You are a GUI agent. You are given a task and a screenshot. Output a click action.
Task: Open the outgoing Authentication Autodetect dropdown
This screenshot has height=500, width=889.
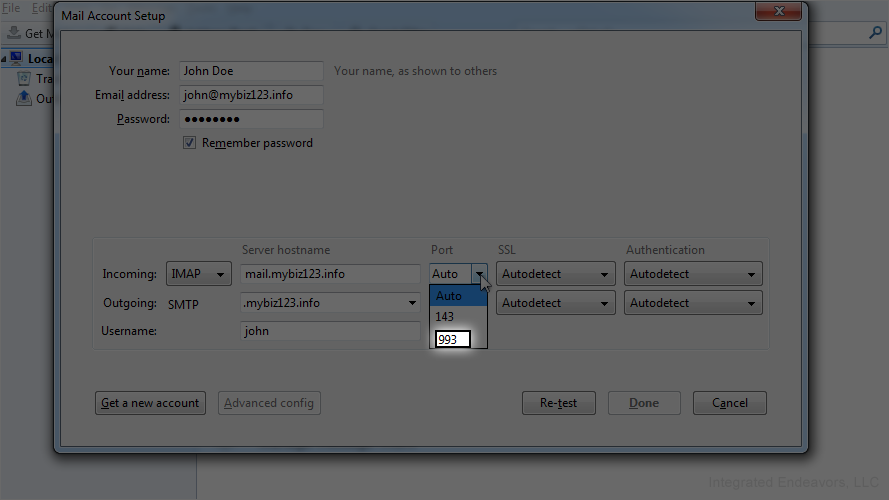tap(693, 303)
